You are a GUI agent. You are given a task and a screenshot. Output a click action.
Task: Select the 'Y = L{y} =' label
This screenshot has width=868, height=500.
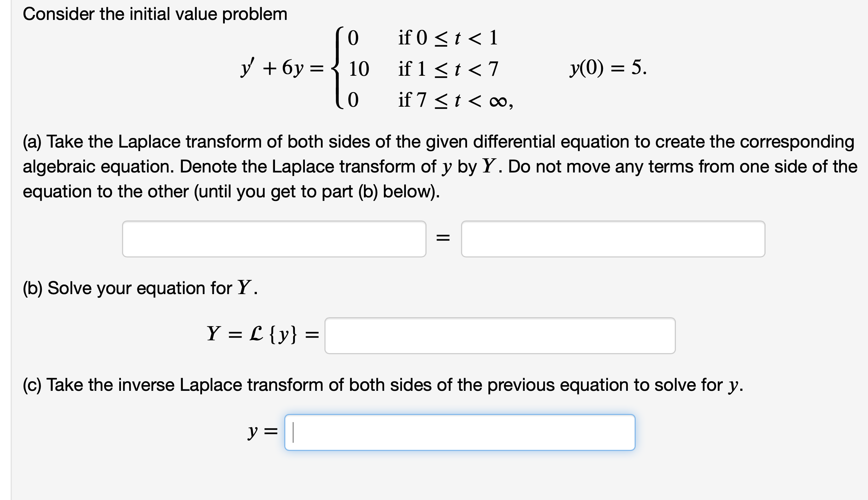[261, 334]
